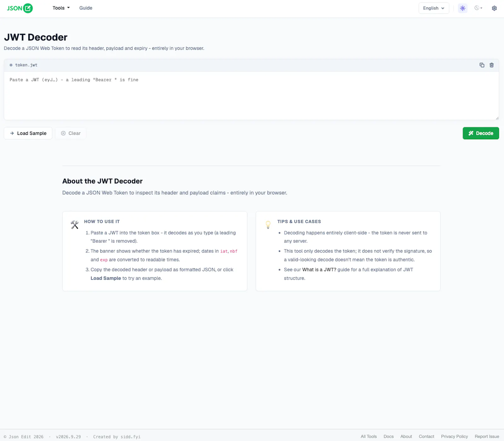
Task: Visit the About footer link
Action: click(x=406, y=437)
